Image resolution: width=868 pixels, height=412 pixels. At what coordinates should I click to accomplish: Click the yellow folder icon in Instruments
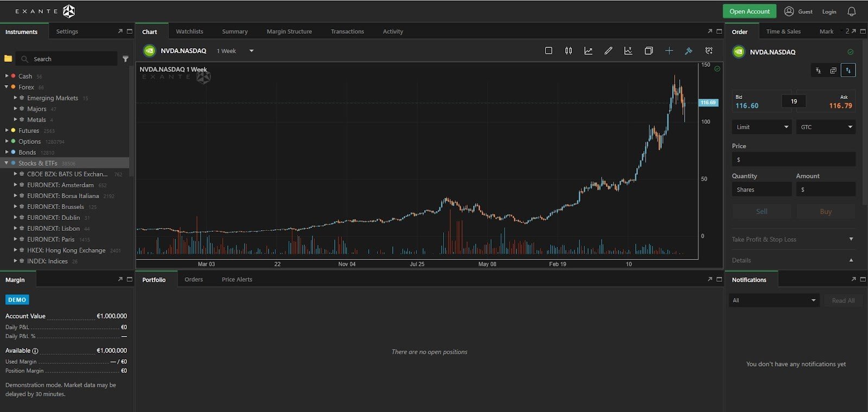(x=8, y=59)
